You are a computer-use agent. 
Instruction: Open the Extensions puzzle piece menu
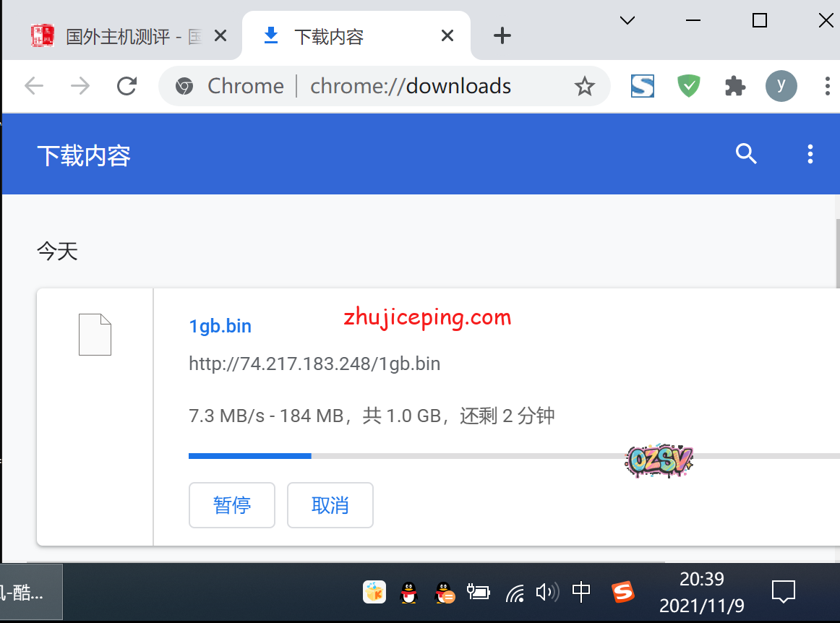tap(734, 87)
